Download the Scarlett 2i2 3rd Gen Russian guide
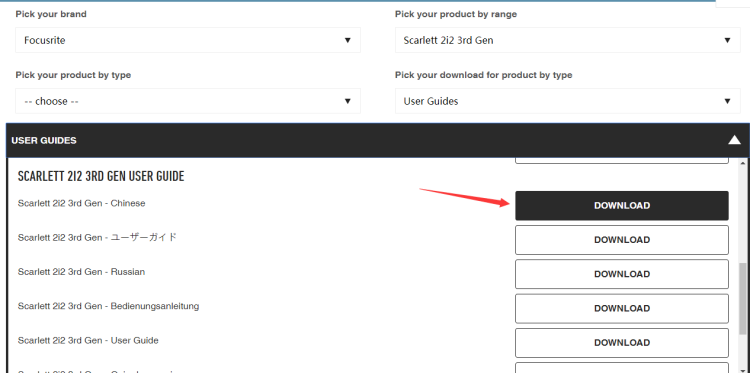This screenshot has width=750, height=373. [622, 274]
